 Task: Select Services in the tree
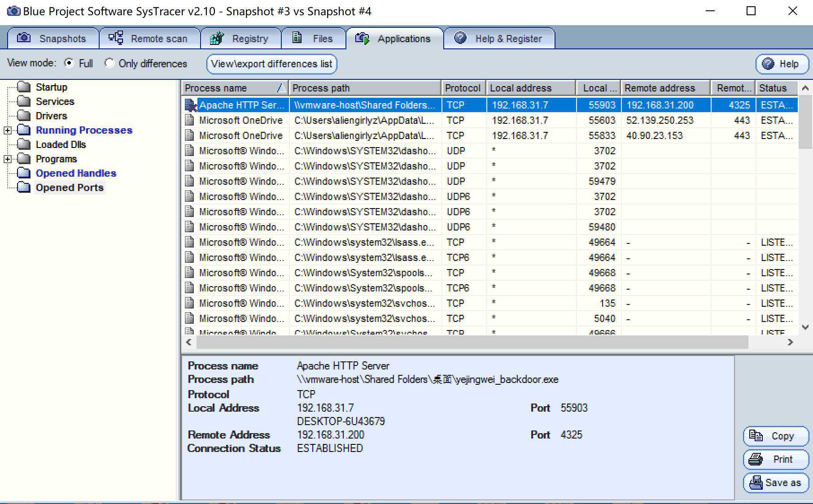click(x=55, y=101)
